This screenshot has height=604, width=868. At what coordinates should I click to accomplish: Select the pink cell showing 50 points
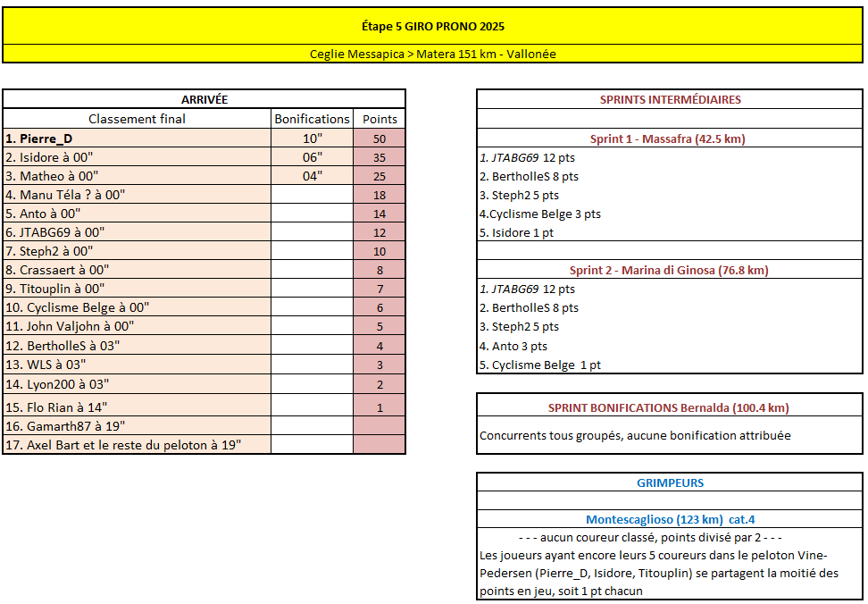click(380, 138)
